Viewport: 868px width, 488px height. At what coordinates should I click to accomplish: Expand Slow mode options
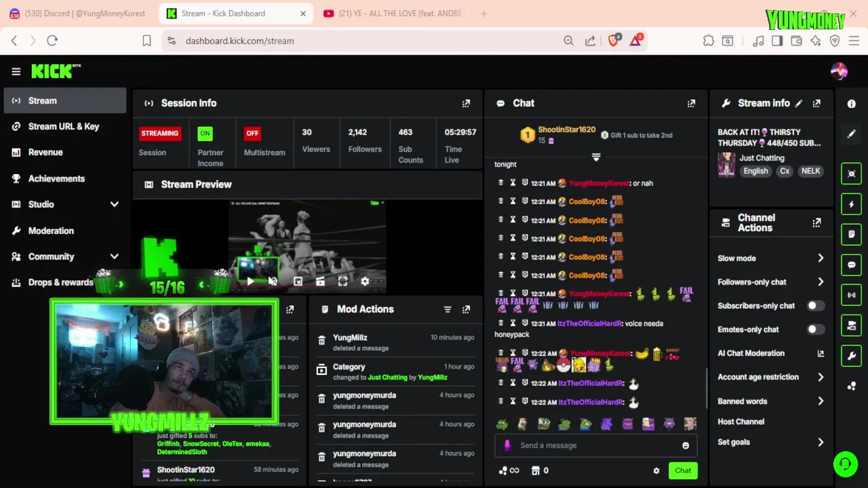coord(821,258)
